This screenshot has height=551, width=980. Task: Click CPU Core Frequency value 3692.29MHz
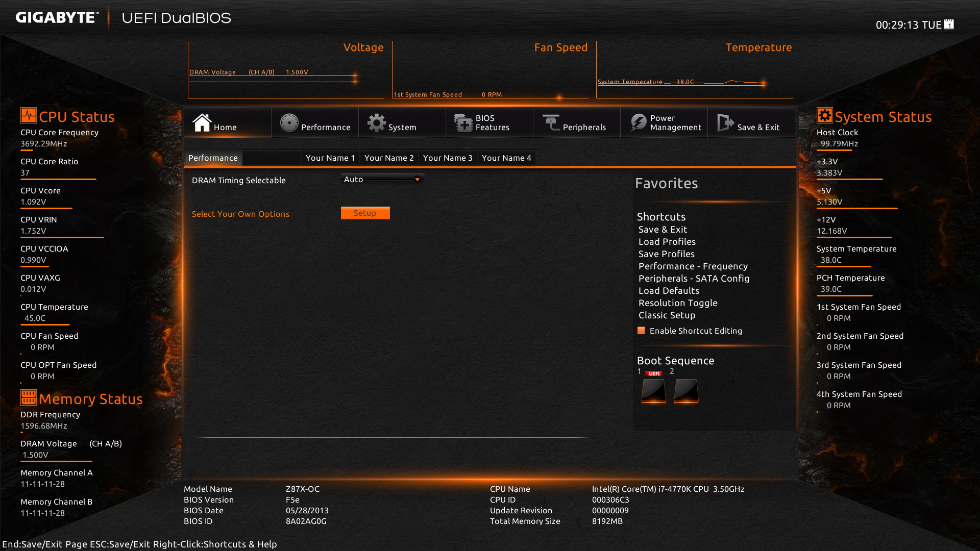(x=44, y=143)
